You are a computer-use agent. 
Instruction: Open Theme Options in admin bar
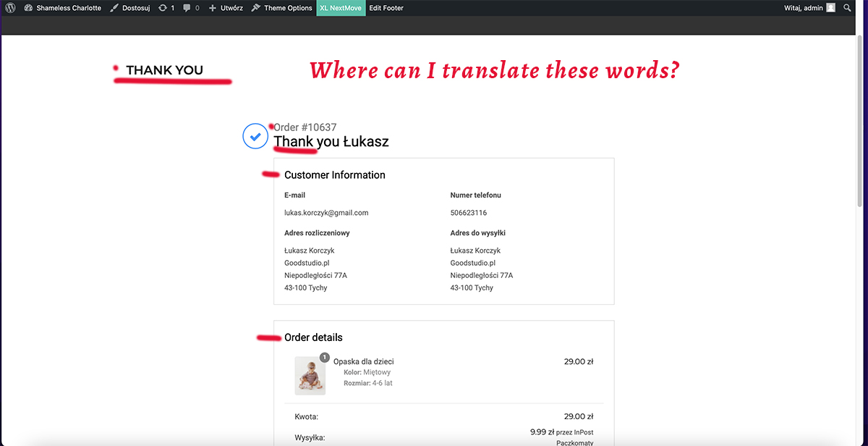(x=282, y=8)
